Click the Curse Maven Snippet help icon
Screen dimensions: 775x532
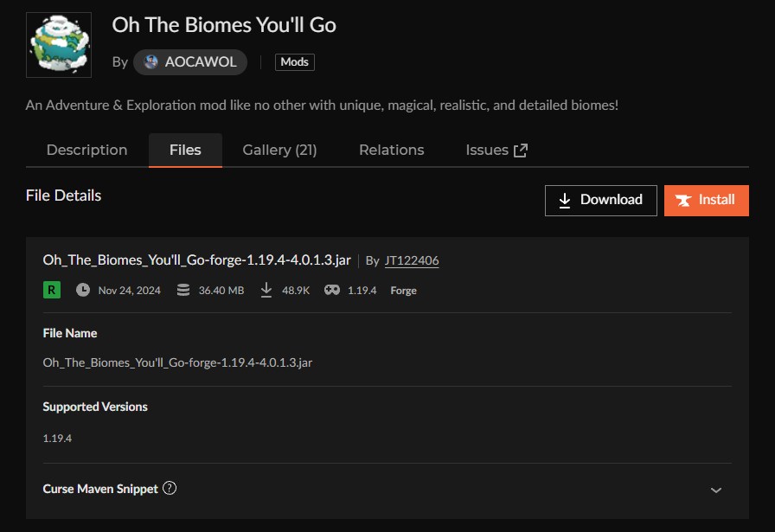170,489
